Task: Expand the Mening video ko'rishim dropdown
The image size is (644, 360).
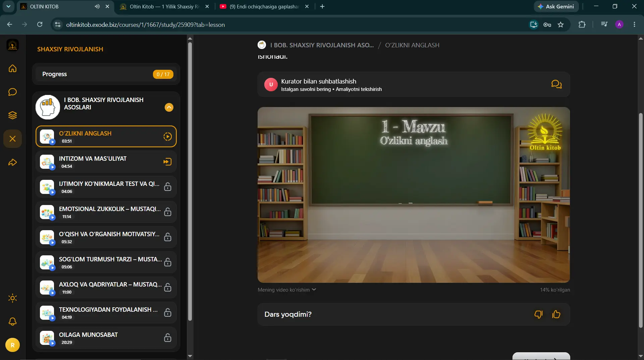Action: click(x=287, y=290)
